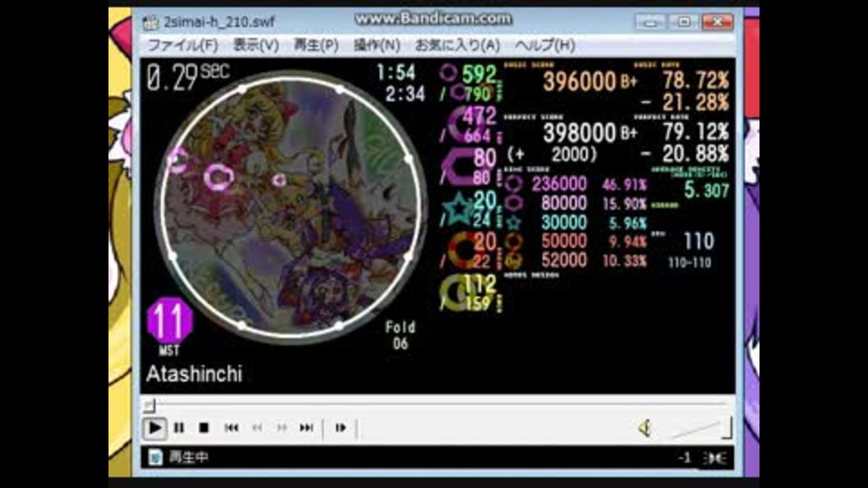Viewport: 868px width, 488px height.
Task: Click the rewind button
Action: pos(257,427)
